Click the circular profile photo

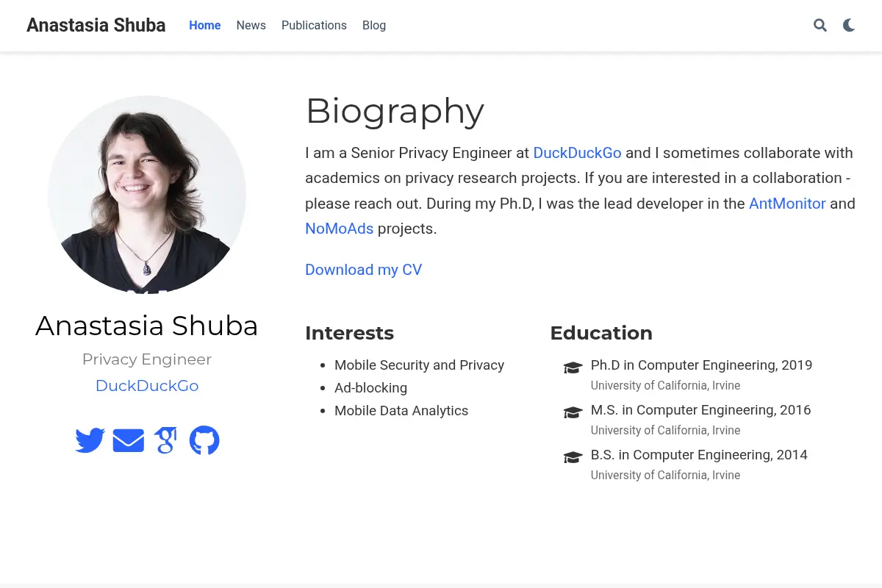pos(147,195)
